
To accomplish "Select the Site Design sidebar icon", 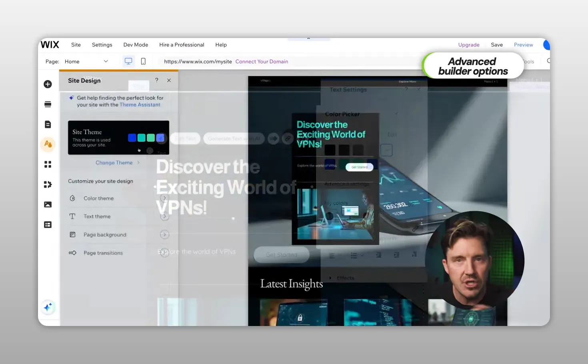I will click(x=48, y=144).
